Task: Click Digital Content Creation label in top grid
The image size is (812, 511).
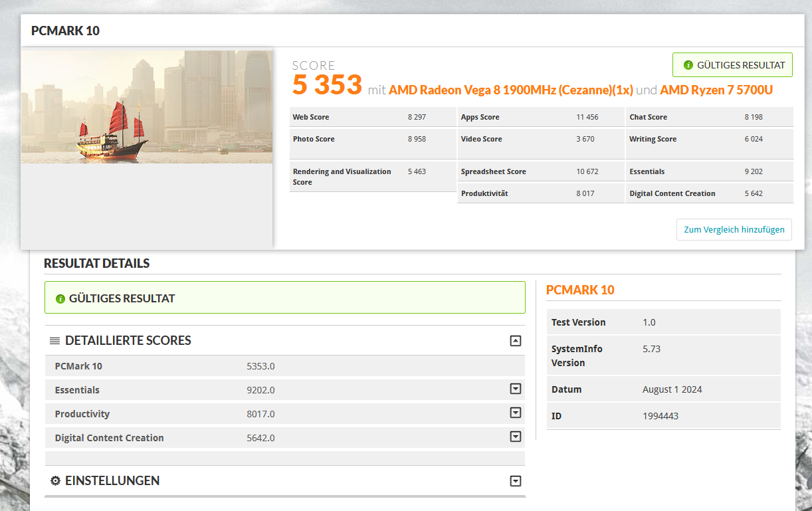Action: click(x=672, y=193)
